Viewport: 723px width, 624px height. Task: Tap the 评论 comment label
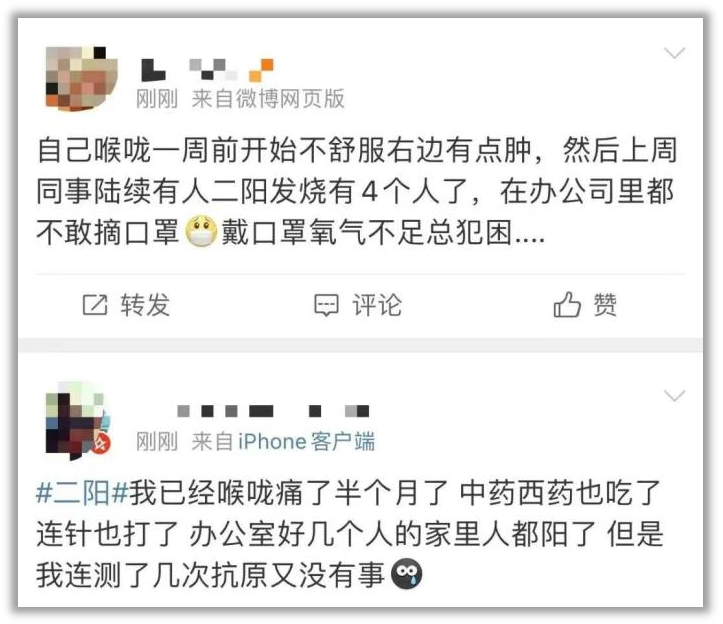(377, 305)
